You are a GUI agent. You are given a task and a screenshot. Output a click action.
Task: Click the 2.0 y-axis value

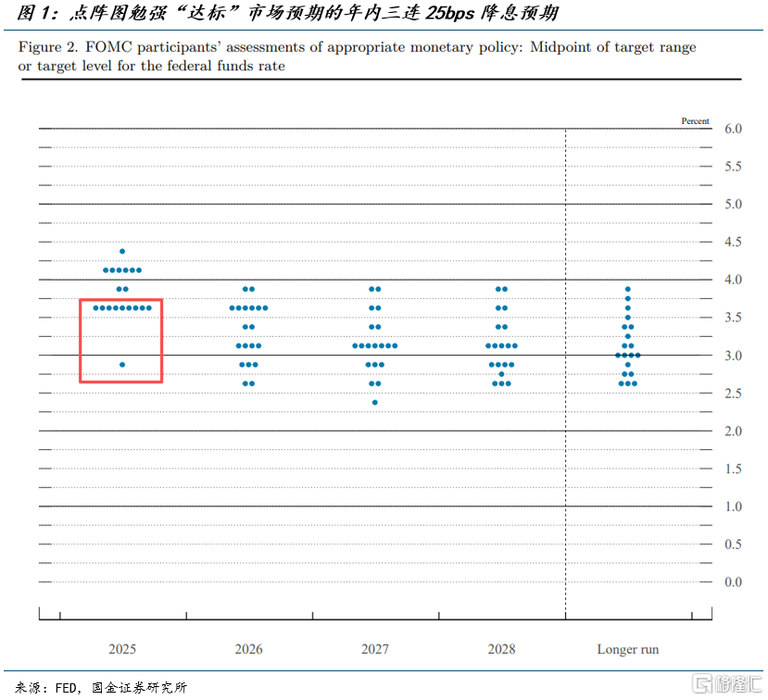click(733, 431)
